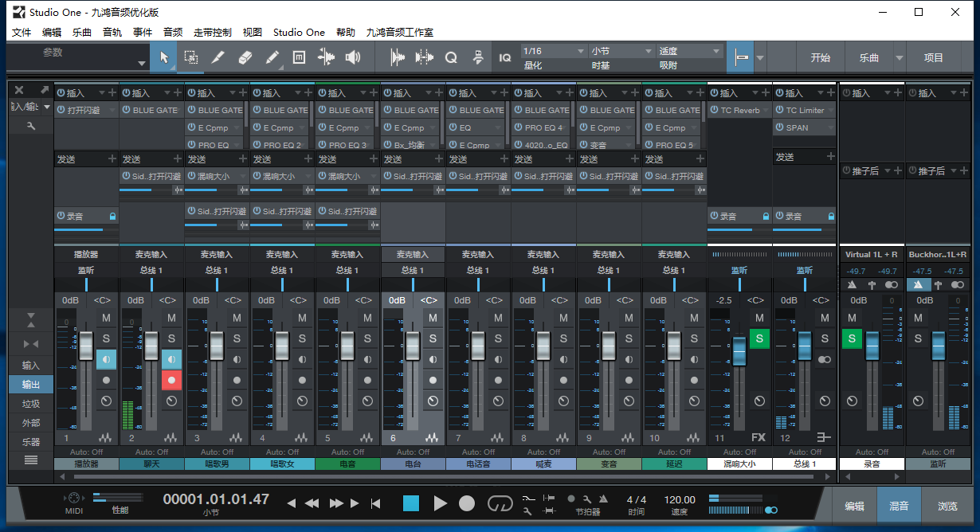Mute channel 6 电台
The image size is (980, 532).
pyautogui.click(x=433, y=318)
